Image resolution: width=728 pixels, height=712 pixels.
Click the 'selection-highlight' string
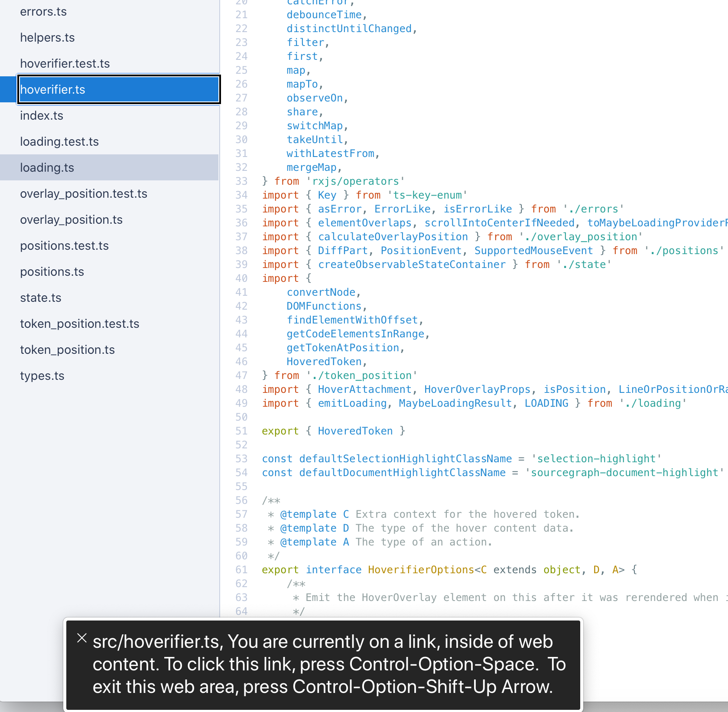[596, 459]
